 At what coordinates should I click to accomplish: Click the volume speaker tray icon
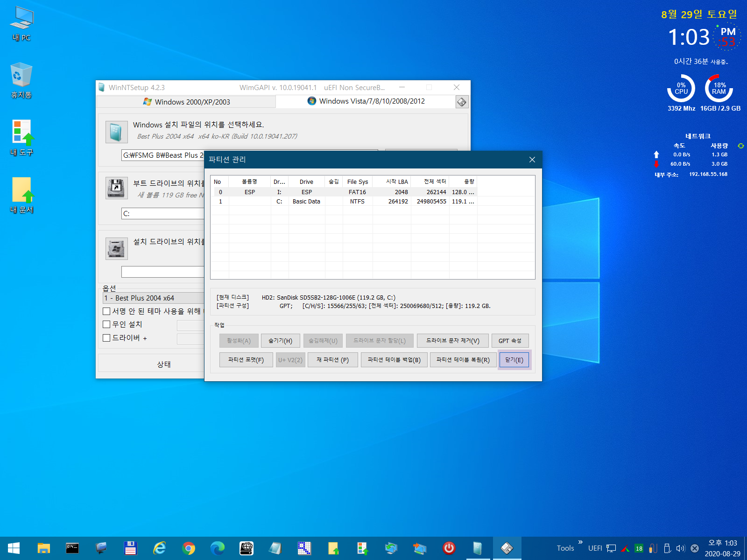pyautogui.click(x=681, y=548)
